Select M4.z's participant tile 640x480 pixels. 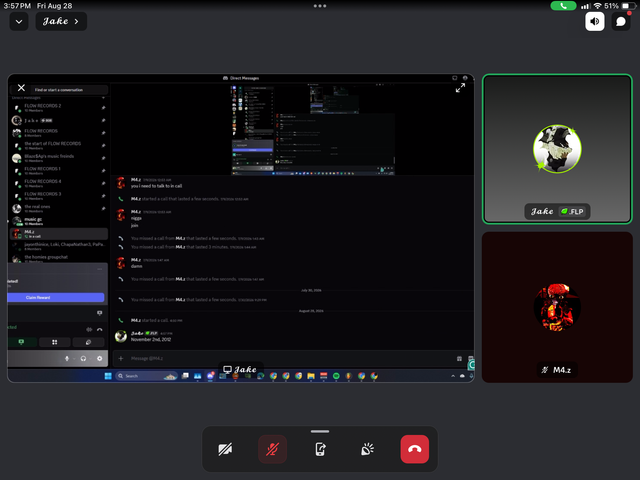[x=557, y=307]
